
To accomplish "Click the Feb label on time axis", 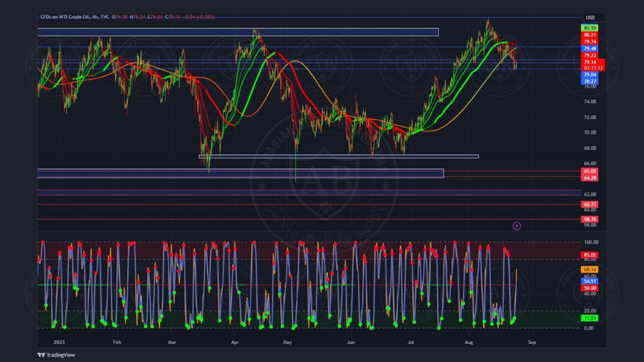I will 117,342.
